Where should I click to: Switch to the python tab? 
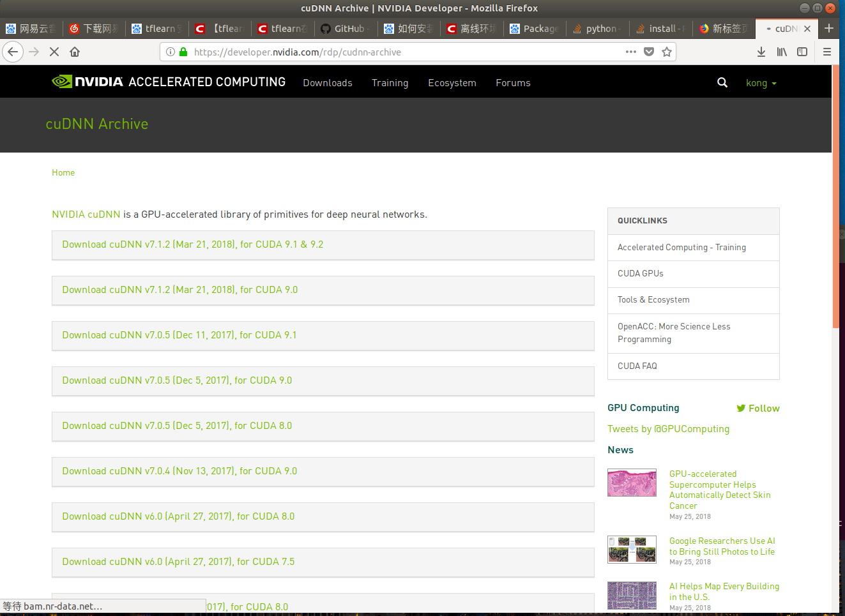pos(597,29)
